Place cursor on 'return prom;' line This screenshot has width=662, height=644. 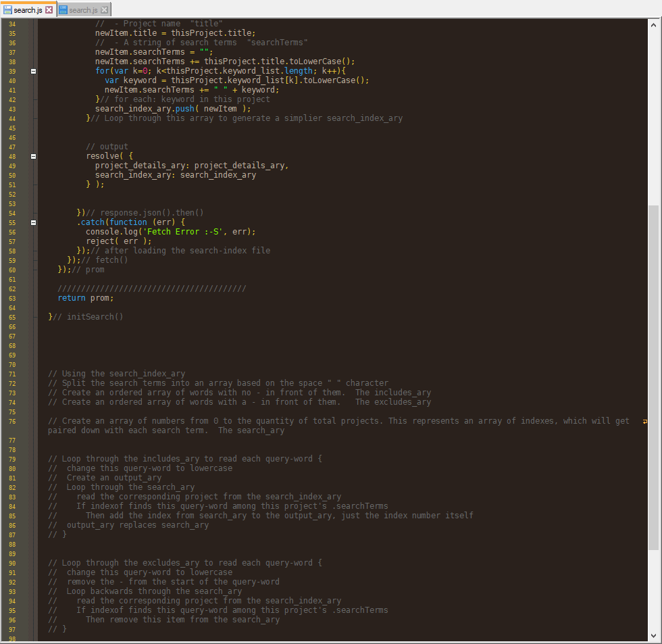pos(86,298)
